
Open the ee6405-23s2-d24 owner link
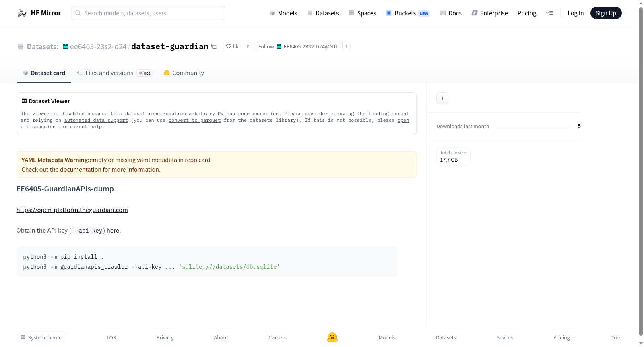point(98,46)
